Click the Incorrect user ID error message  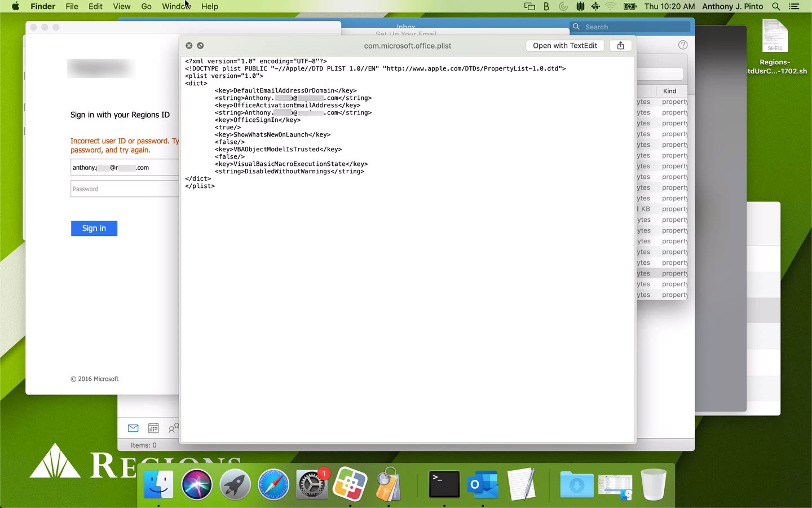[x=125, y=146]
